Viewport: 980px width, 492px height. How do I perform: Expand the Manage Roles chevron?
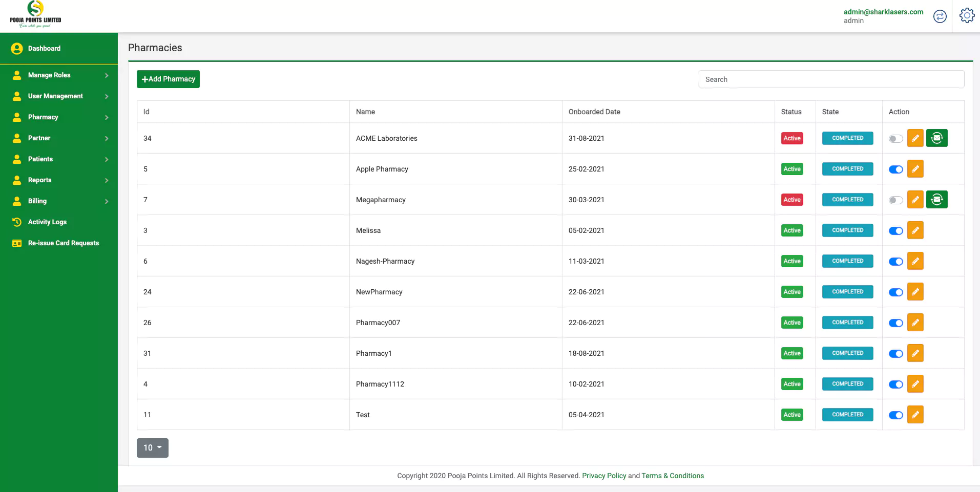tap(107, 75)
